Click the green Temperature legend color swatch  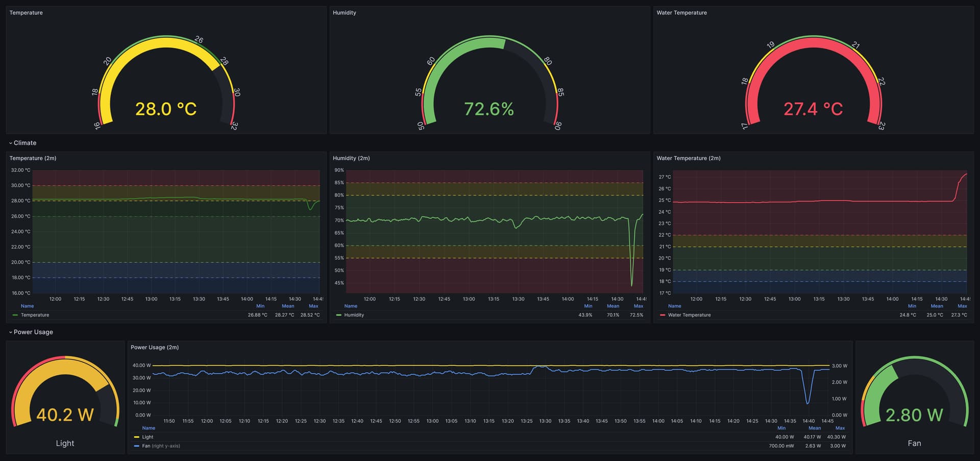[15, 316]
